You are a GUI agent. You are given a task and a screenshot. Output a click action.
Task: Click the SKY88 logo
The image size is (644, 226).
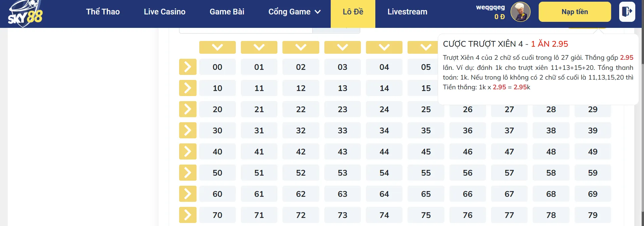(x=25, y=14)
